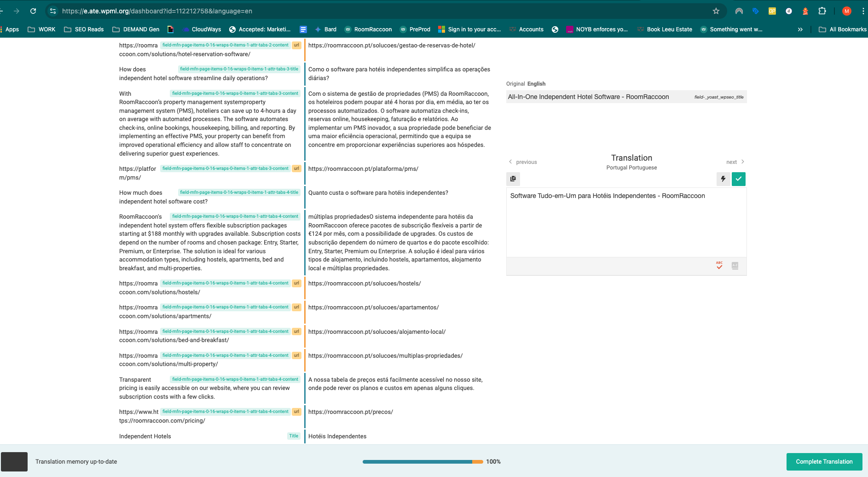This screenshot has height=477, width=868.
Task: Open the Chrome profile avatar M
Action: coord(847,11)
